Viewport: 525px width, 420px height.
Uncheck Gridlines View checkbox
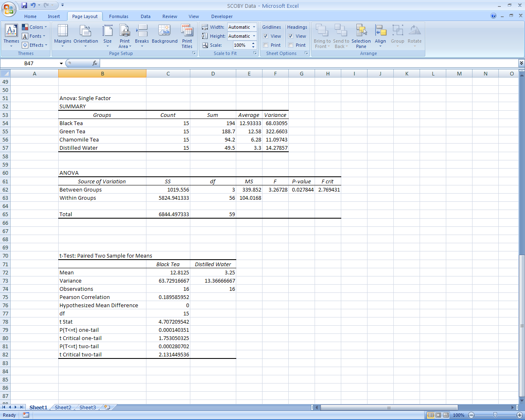point(266,36)
